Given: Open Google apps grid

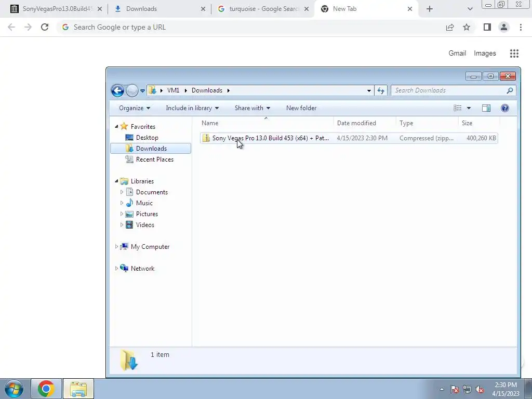Looking at the screenshot, I should point(514,54).
